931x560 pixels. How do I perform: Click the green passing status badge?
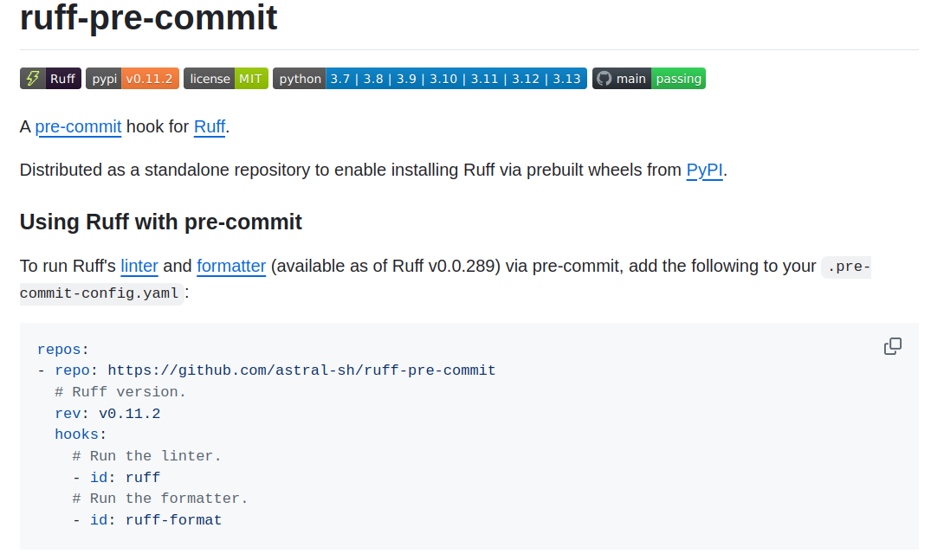[678, 79]
